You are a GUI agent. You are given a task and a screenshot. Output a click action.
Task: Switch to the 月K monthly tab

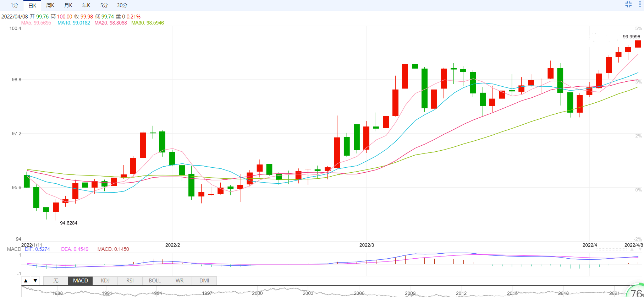coord(68,5)
